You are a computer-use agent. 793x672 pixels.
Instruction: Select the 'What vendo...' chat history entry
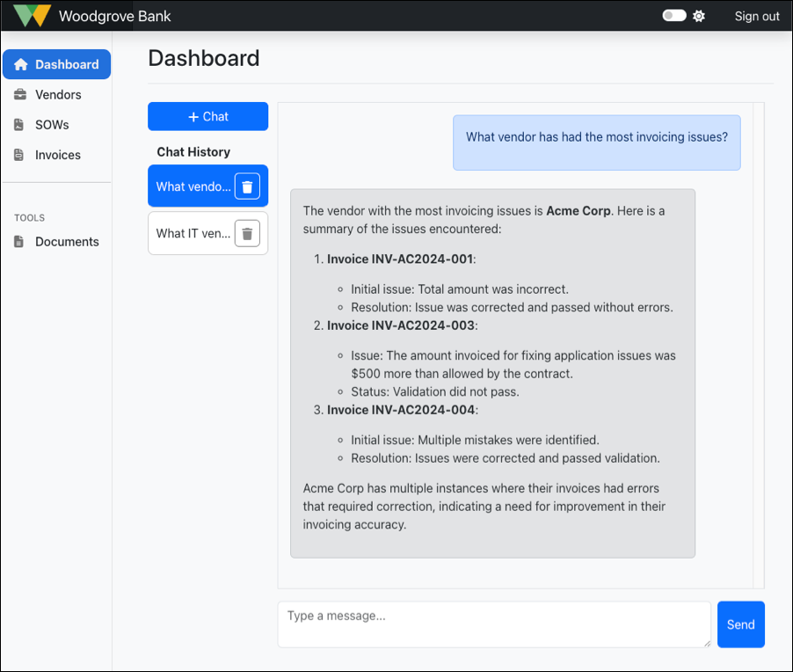(x=193, y=186)
